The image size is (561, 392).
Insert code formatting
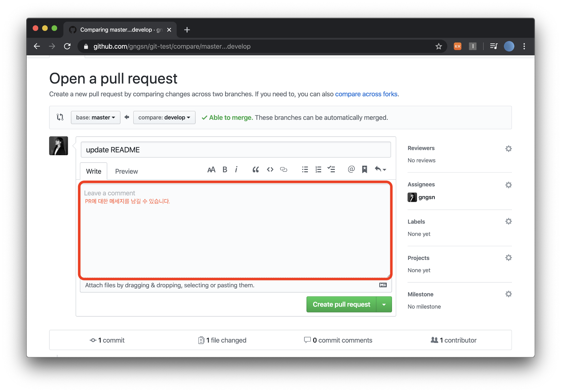pyautogui.click(x=270, y=170)
